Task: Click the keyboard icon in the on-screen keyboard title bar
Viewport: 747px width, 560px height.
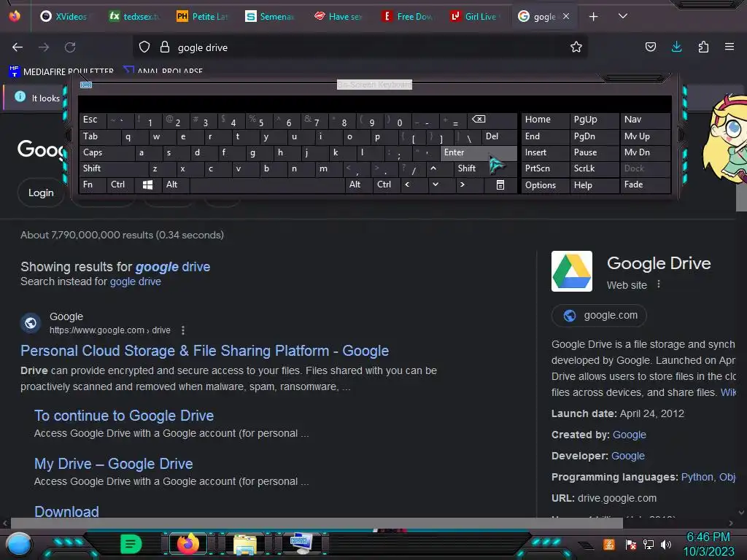Action: click(86, 85)
